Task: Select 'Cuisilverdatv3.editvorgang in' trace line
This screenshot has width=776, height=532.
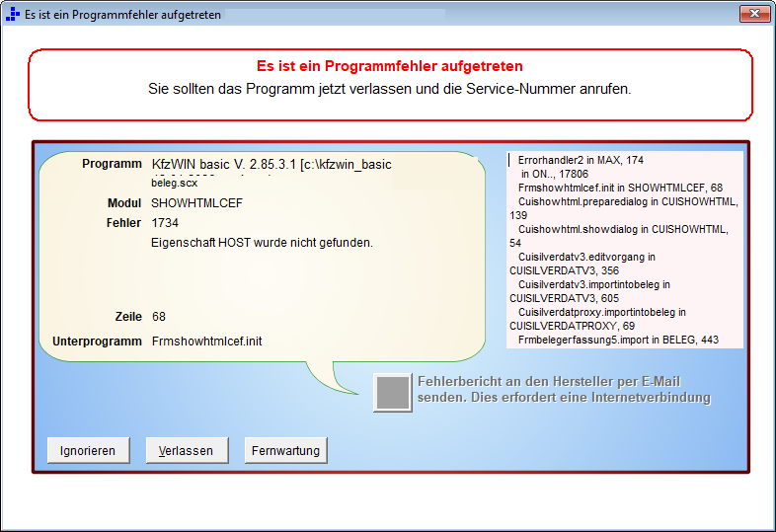Action: pos(586,257)
